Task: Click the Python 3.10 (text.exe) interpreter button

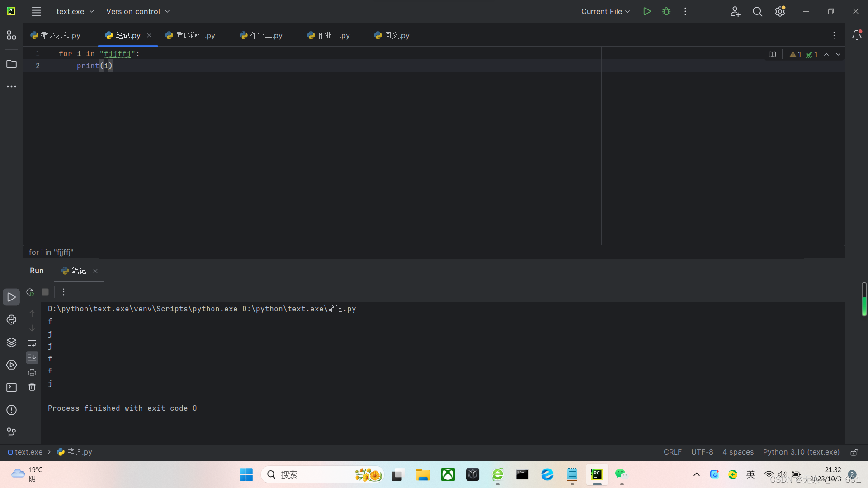Action: (801, 452)
